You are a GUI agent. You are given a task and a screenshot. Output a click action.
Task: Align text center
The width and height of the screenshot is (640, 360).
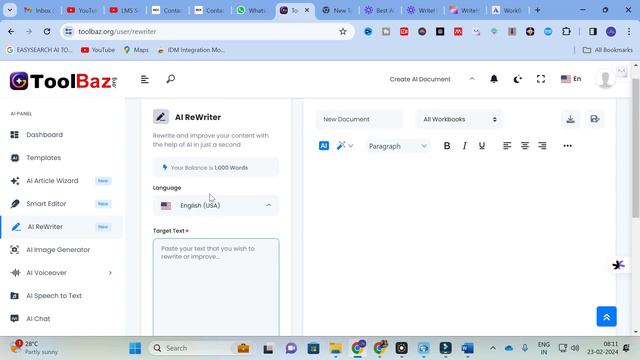point(524,146)
